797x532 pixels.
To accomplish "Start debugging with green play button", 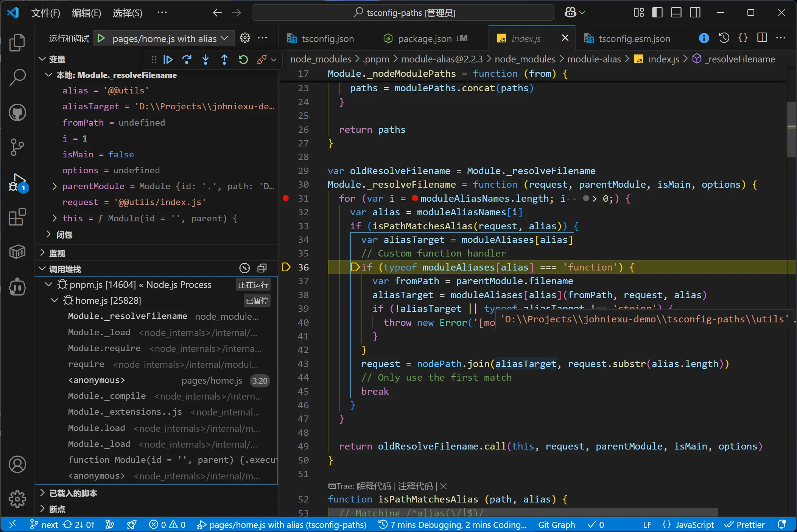I will click(101, 38).
